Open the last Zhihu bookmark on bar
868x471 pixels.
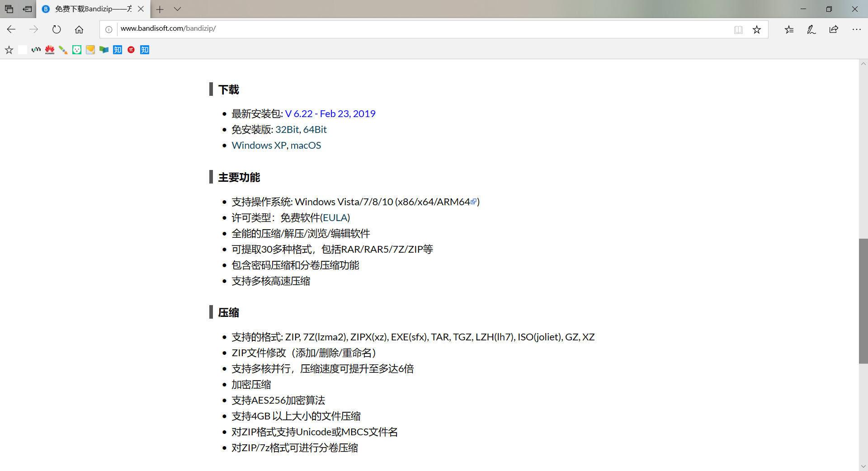pos(145,50)
